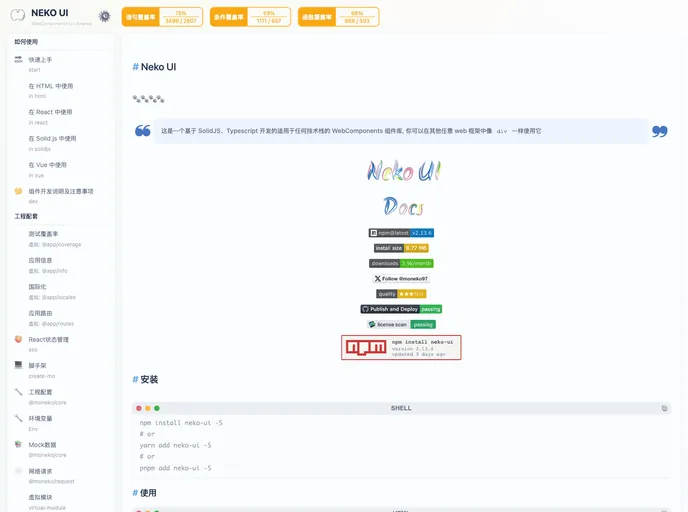Click the red dot on SHELL block
The image size is (688, 512).
click(x=139, y=408)
